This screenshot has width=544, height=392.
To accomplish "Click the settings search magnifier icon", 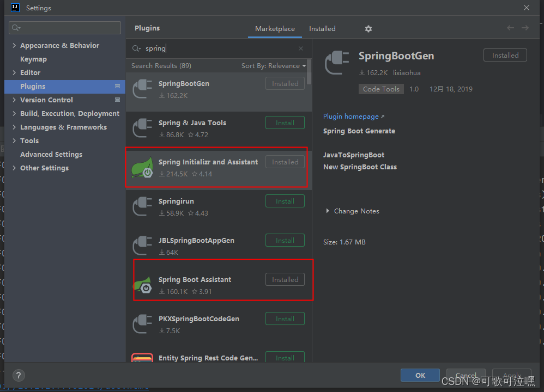I will 16,28.
